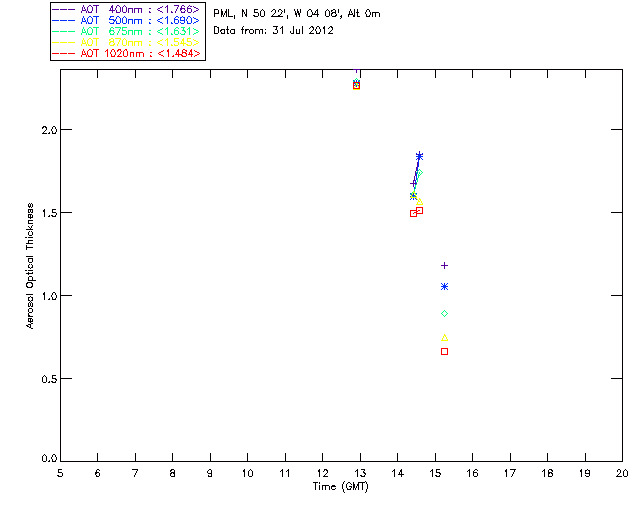This screenshot has width=640, height=512.
Task: Click the x-axis tick label 9
Action: [x=210, y=473]
